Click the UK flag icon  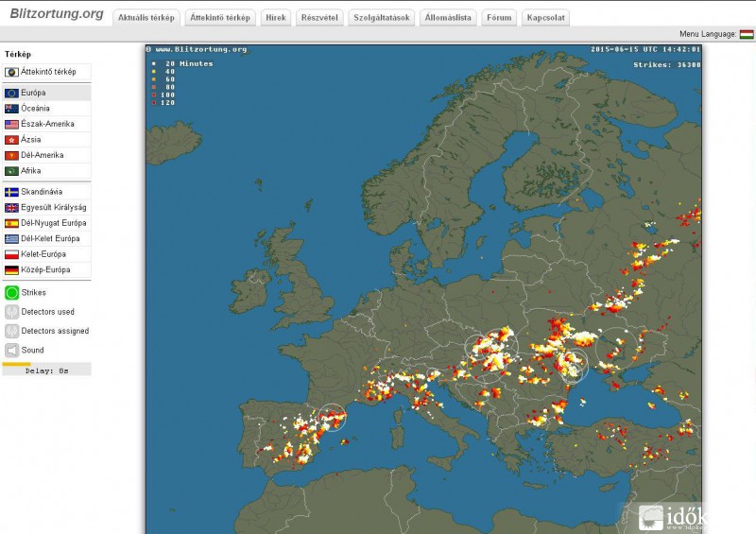(x=11, y=208)
